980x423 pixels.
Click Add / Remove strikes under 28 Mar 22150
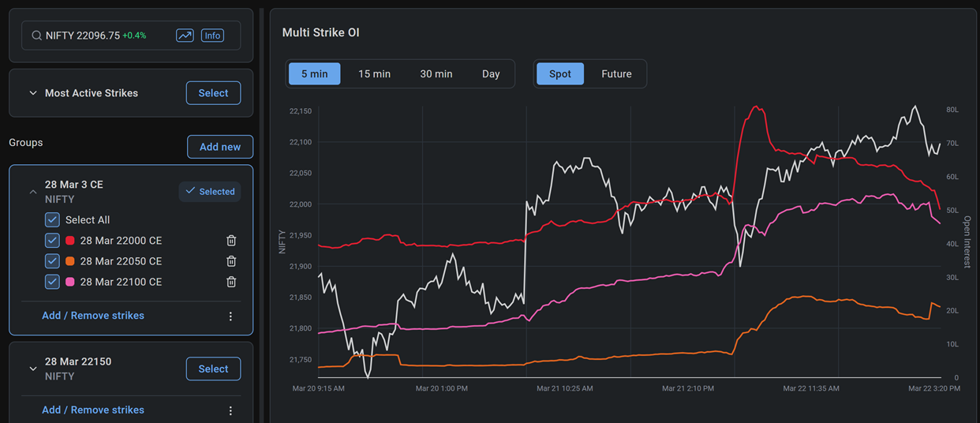[x=93, y=410]
